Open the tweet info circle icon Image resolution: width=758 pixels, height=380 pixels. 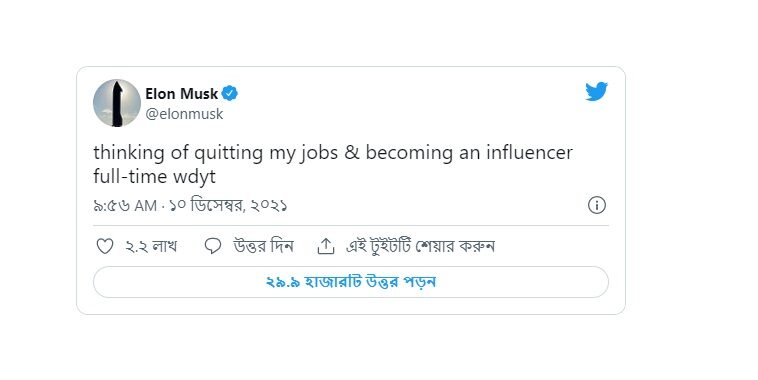[x=597, y=205]
